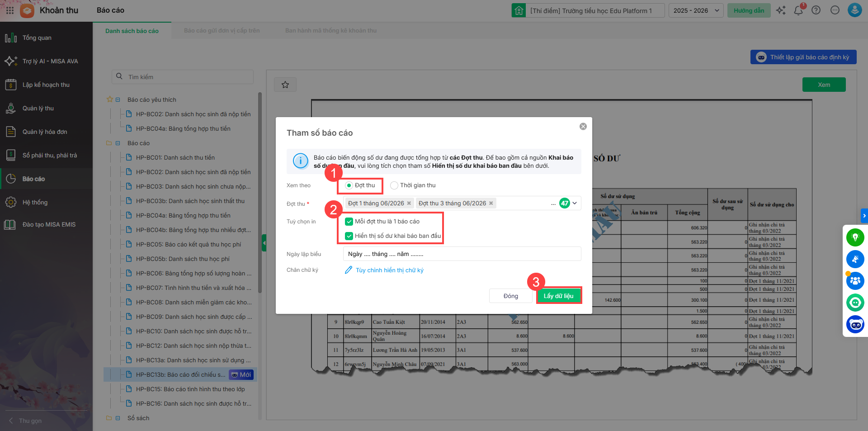Viewport: 868px width, 431px height.
Task: Click the notification bell icon
Action: (798, 10)
